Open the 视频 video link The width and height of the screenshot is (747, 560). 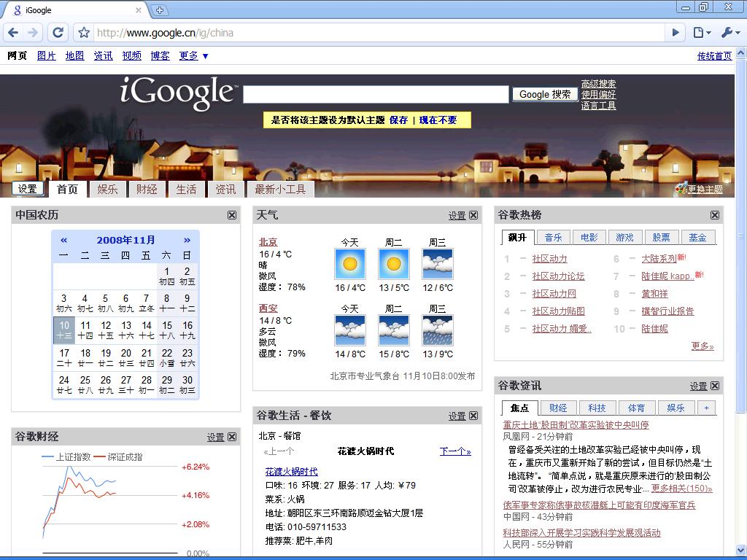pos(131,55)
